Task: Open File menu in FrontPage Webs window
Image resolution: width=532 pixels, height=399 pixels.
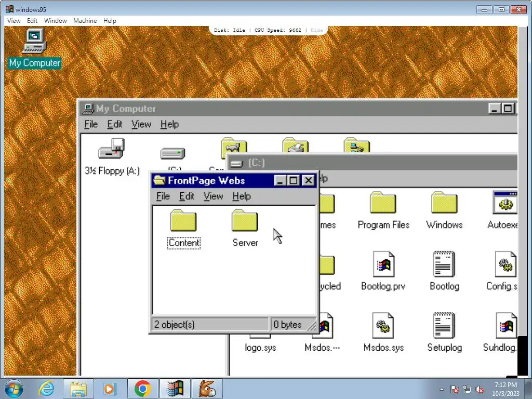Action: (163, 196)
